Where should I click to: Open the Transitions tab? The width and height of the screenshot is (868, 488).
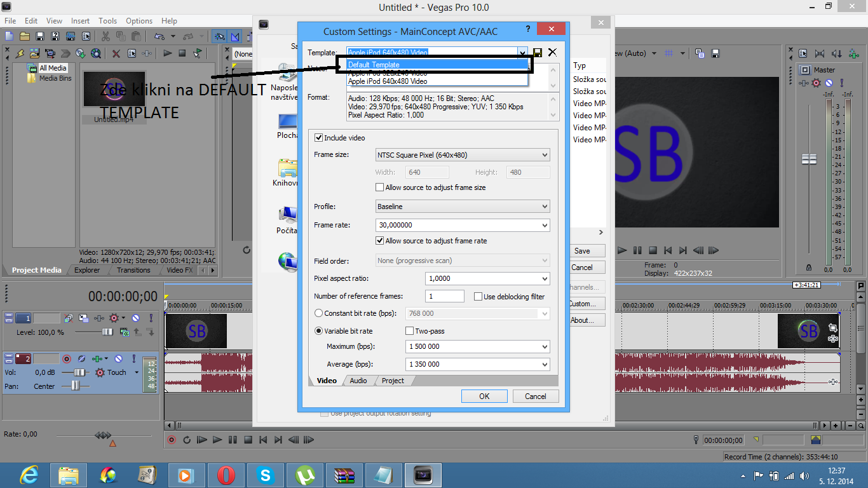(x=133, y=270)
